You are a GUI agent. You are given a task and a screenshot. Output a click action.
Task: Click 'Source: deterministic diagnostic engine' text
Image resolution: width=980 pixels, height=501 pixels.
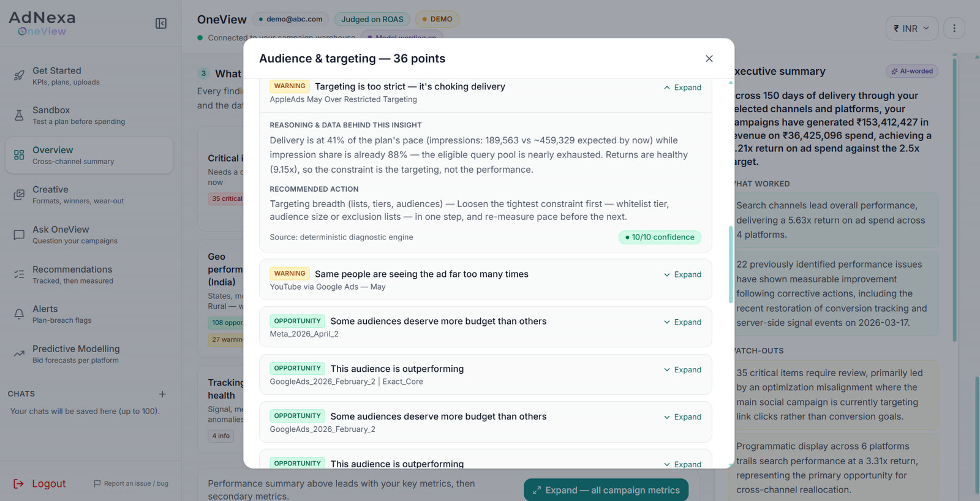pyautogui.click(x=342, y=237)
